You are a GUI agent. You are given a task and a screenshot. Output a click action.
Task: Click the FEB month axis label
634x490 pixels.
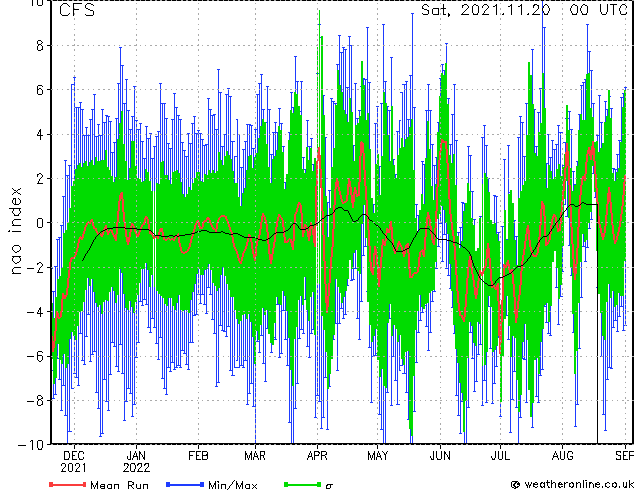coord(198,456)
